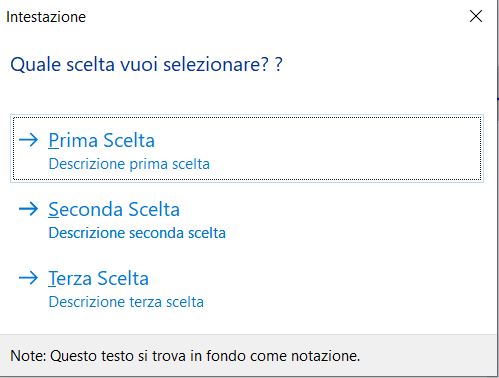Click the heading Quale scelta vuoi selezionare
Screen dimensions: 499x378
tap(146, 64)
